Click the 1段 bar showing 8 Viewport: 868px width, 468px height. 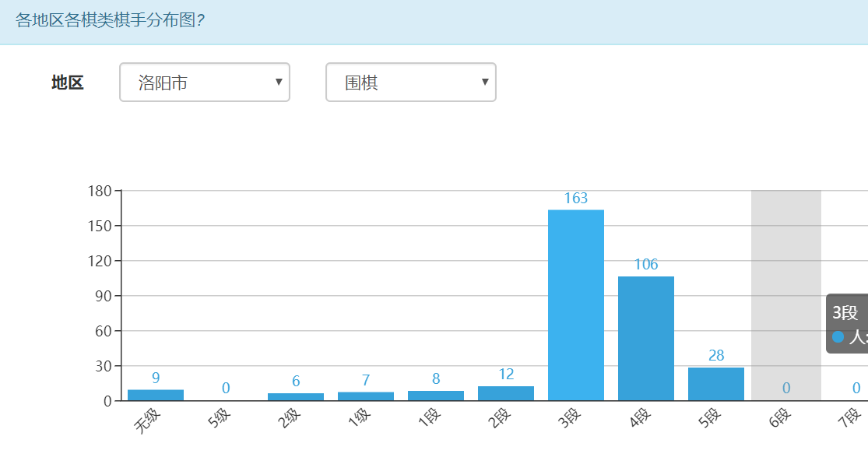[435, 396]
